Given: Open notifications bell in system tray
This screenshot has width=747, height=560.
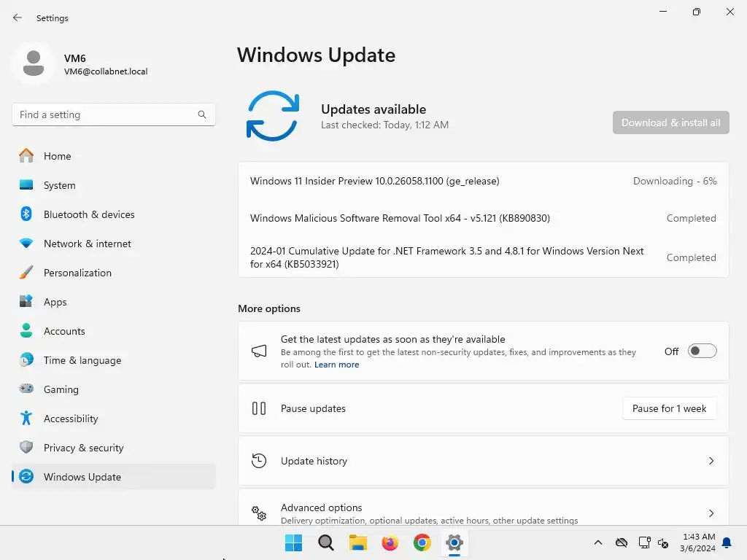Looking at the screenshot, I should point(727,542).
